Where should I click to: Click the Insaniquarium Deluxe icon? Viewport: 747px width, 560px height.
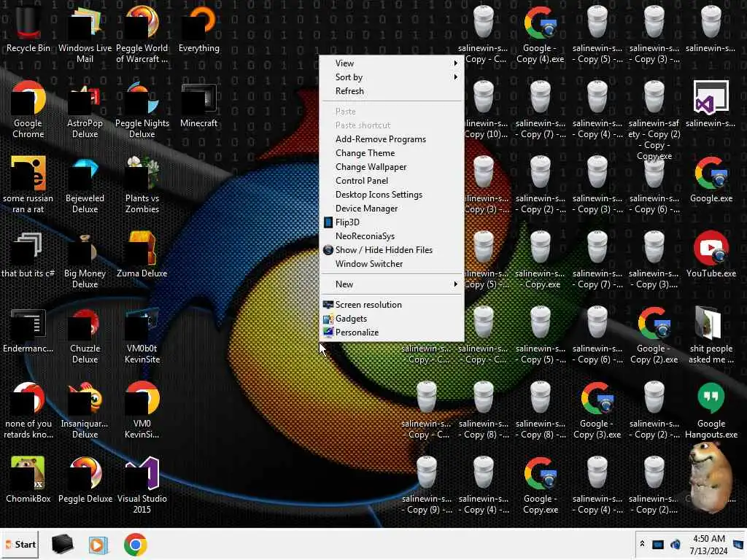pyautogui.click(x=85, y=411)
